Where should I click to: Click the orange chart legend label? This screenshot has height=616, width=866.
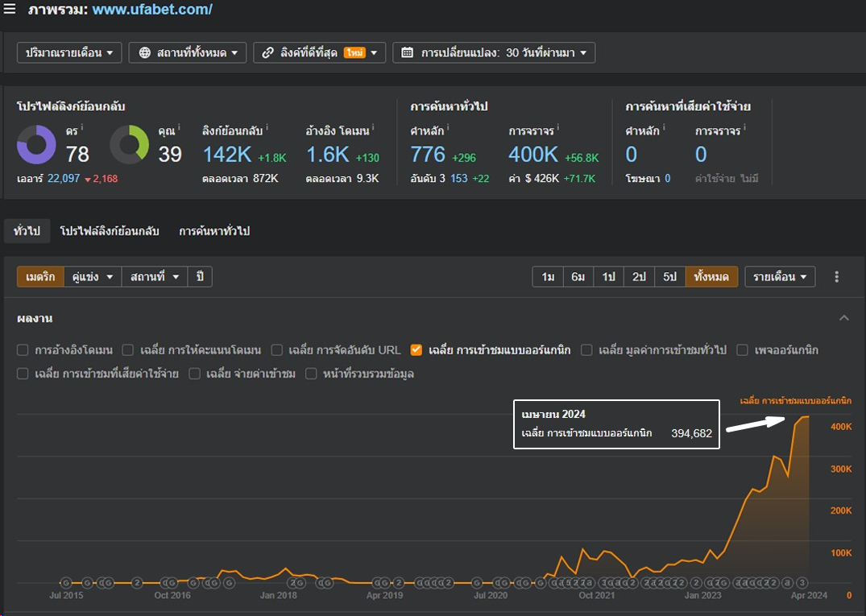coord(795,401)
